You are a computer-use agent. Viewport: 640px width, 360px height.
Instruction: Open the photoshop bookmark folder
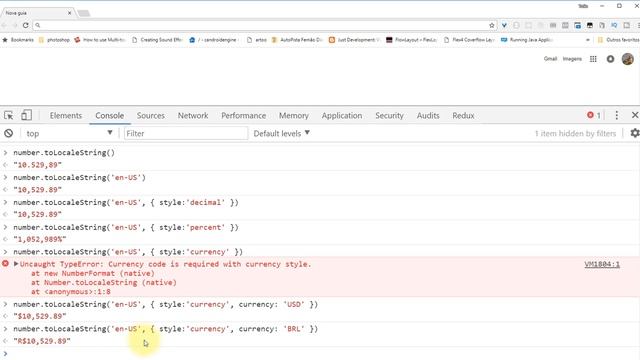[x=54, y=40]
